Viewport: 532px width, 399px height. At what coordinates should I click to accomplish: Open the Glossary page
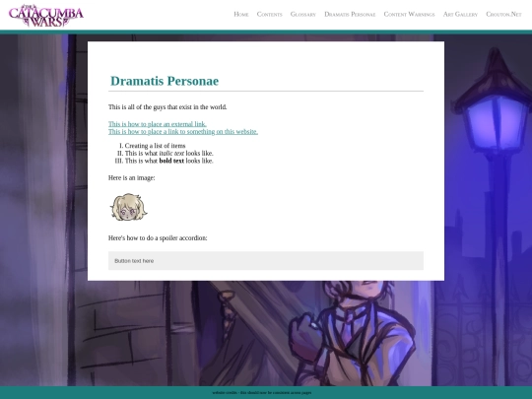pyautogui.click(x=303, y=14)
